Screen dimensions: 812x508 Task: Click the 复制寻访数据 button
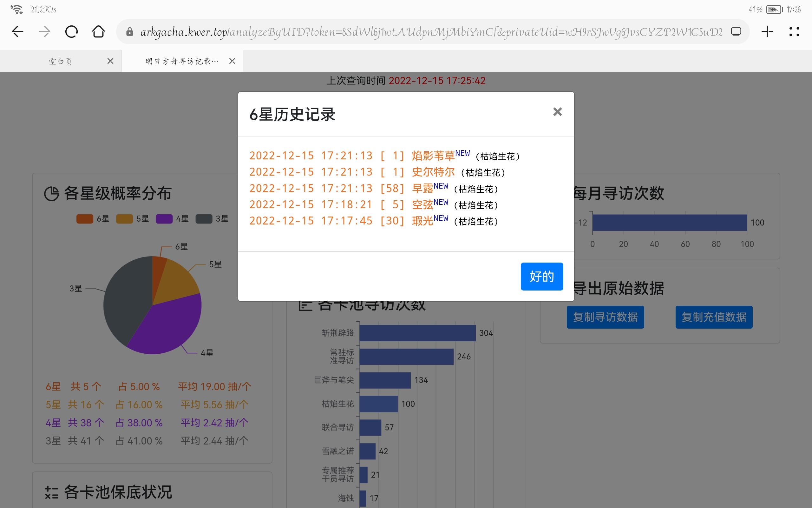(x=605, y=317)
